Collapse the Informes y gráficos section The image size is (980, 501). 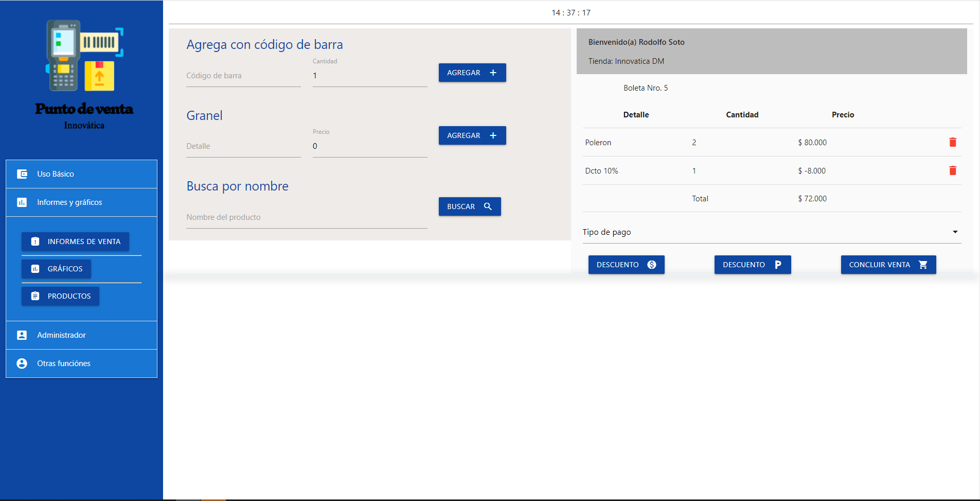81,202
